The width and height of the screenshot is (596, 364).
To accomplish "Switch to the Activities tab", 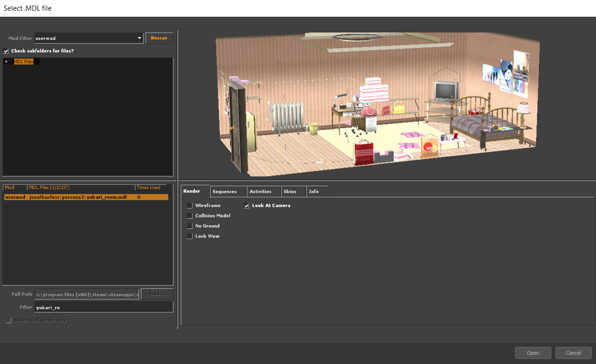I will tap(264, 191).
